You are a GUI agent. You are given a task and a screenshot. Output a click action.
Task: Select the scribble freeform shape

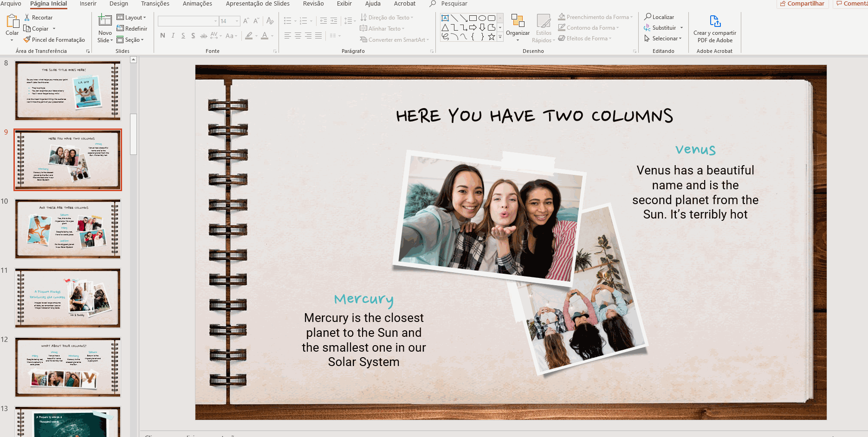click(x=445, y=37)
